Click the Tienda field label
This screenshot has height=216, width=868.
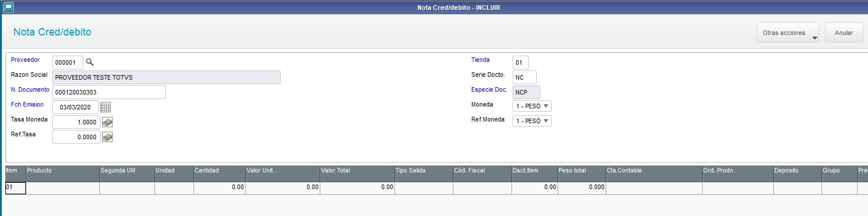point(480,60)
